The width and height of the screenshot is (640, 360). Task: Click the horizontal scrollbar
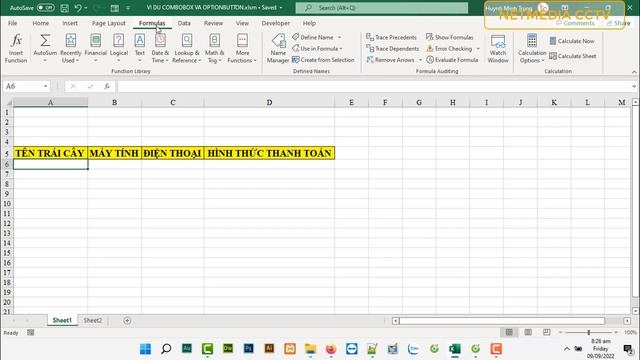pyautogui.click(x=502, y=321)
